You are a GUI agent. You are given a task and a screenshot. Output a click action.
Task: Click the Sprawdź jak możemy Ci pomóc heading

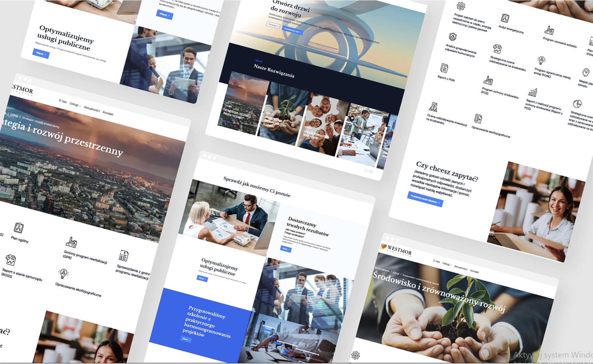257,187
